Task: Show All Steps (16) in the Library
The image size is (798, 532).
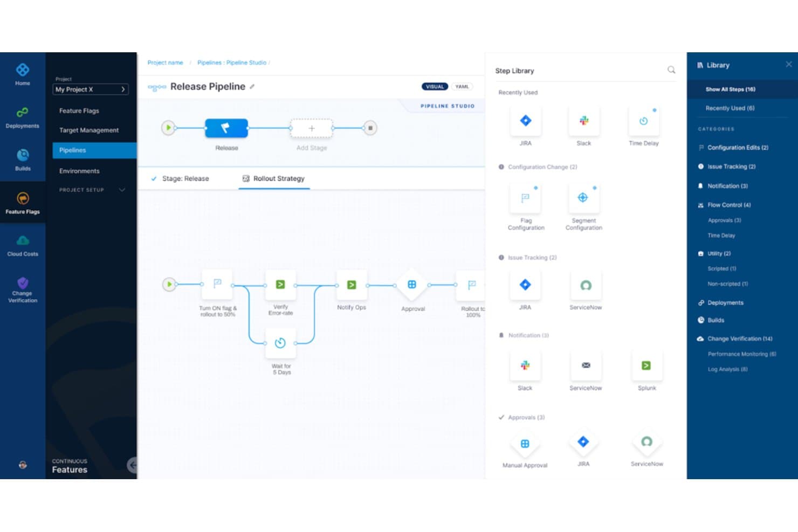Action: pyautogui.click(x=742, y=89)
